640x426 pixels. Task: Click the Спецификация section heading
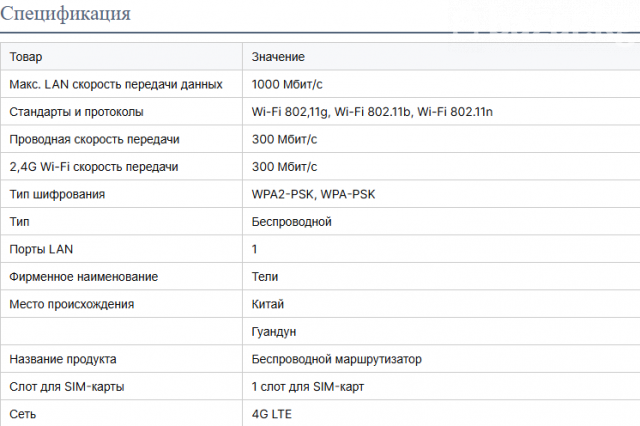(x=66, y=15)
